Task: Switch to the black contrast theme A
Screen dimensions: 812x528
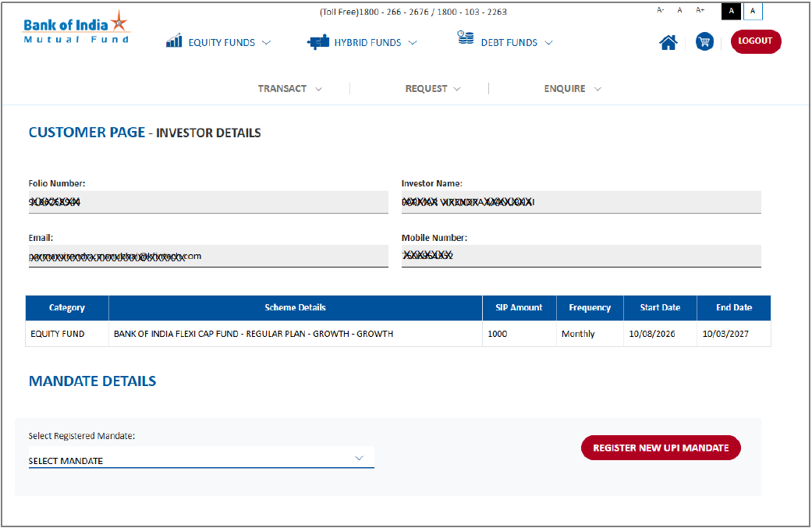Action: tap(731, 11)
